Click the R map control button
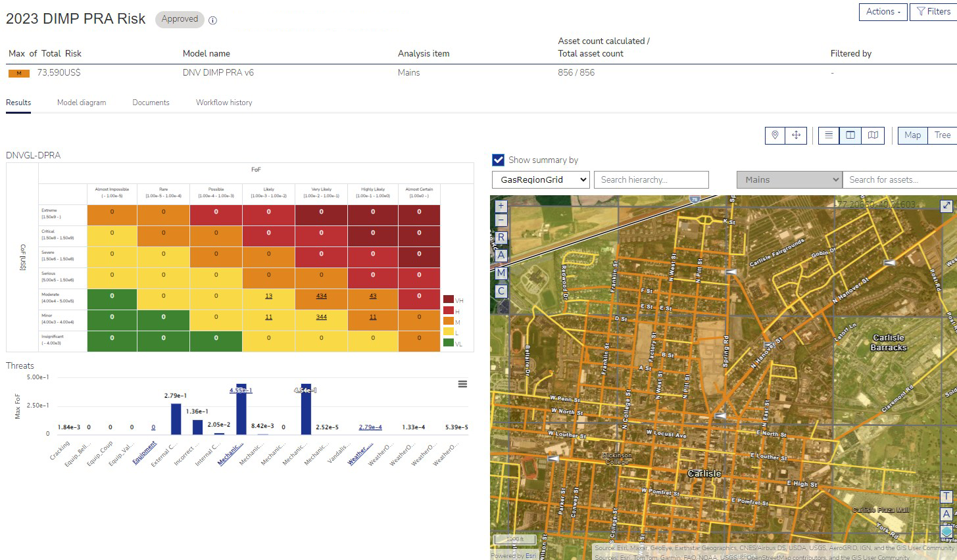Viewport: 957px width, 560px height. pyautogui.click(x=501, y=237)
